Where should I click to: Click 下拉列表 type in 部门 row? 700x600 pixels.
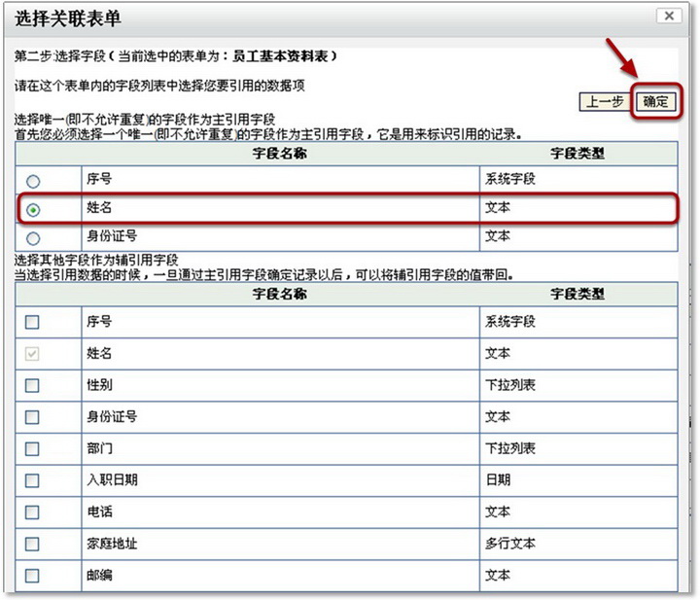tap(510, 448)
